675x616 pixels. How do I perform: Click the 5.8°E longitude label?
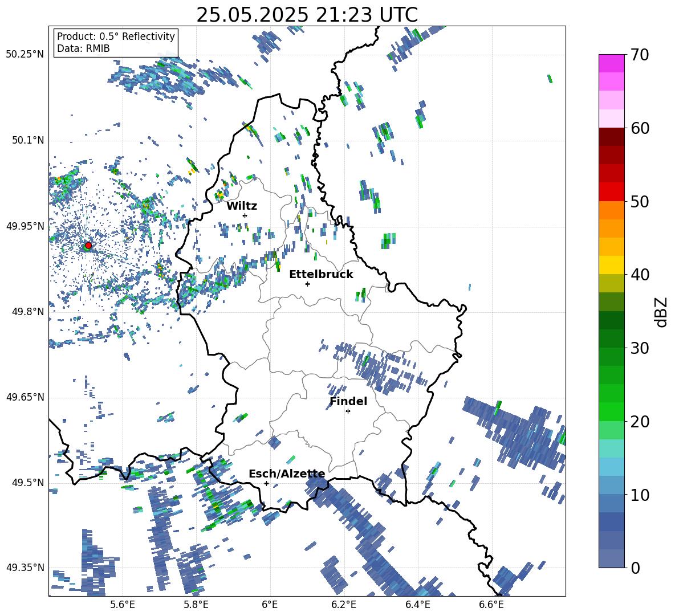coord(196,605)
